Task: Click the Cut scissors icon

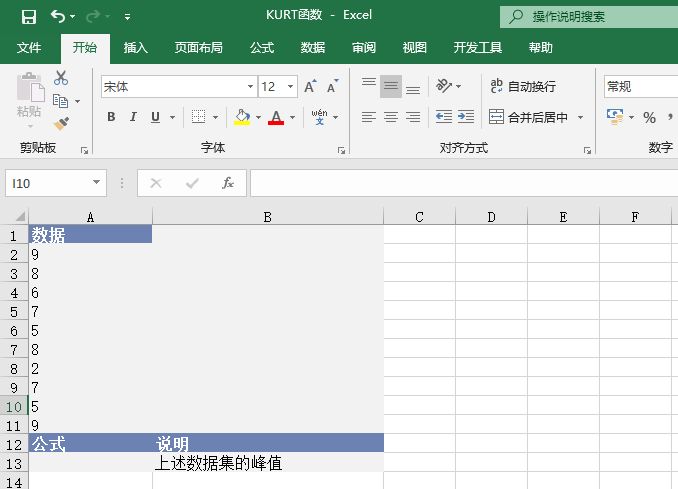Action: (x=61, y=78)
